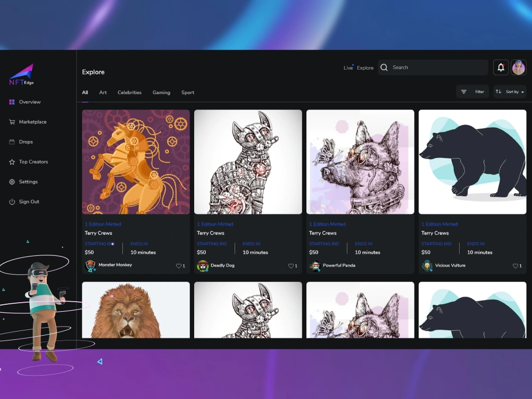The image size is (532, 399).
Task: Click Sign Out in the sidebar
Action: 29,202
